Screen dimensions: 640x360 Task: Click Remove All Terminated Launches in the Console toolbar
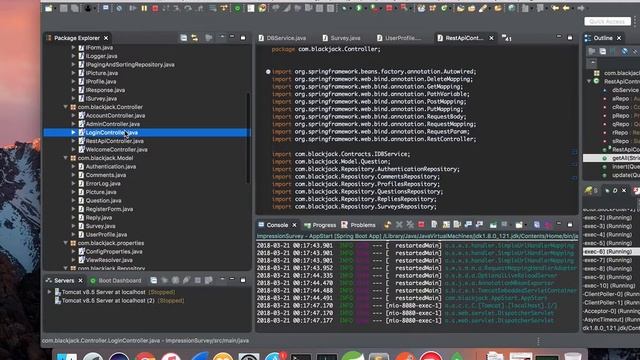410,224
